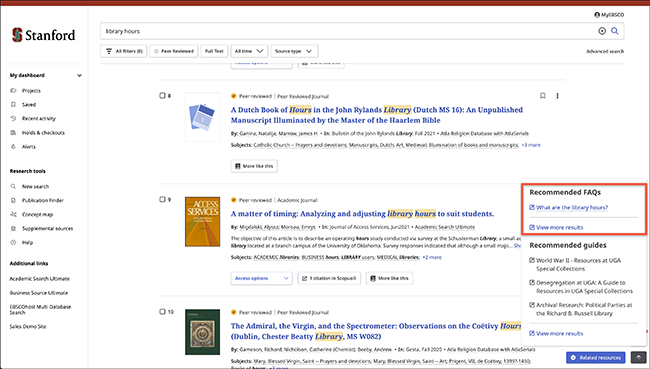Open All filters panel
Image resolution: width=650 pixels, height=369 pixels.
[x=124, y=51]
